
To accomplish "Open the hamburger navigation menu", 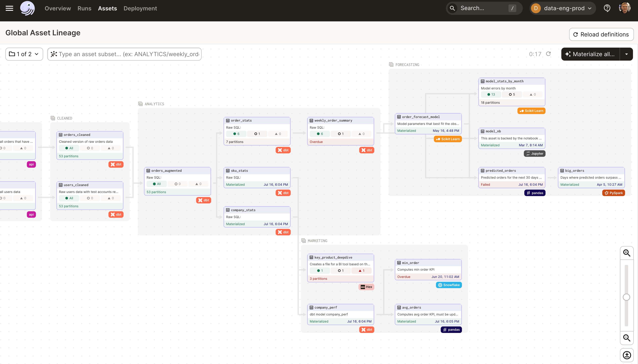I will click(x=9, y=8).
